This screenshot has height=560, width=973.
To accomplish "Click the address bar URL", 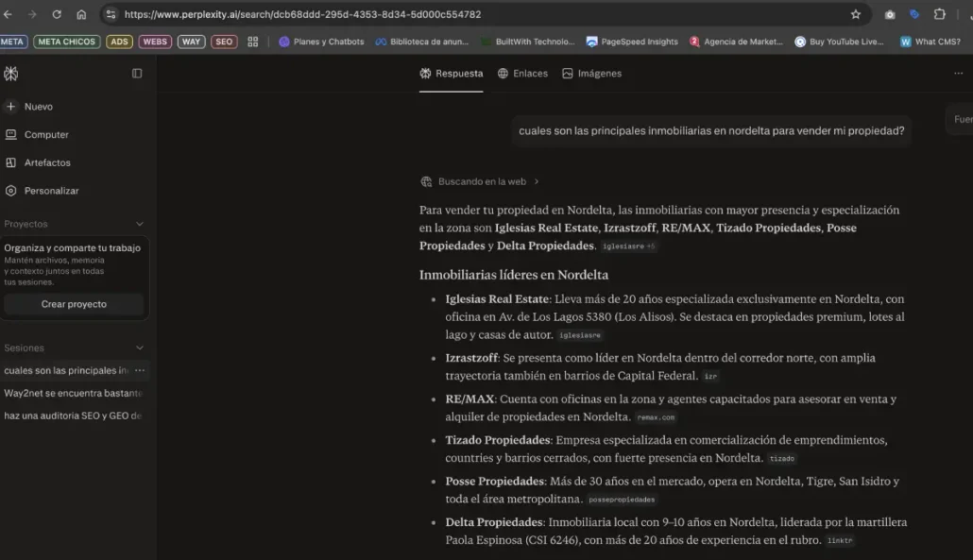I will (x=302, y=14).
